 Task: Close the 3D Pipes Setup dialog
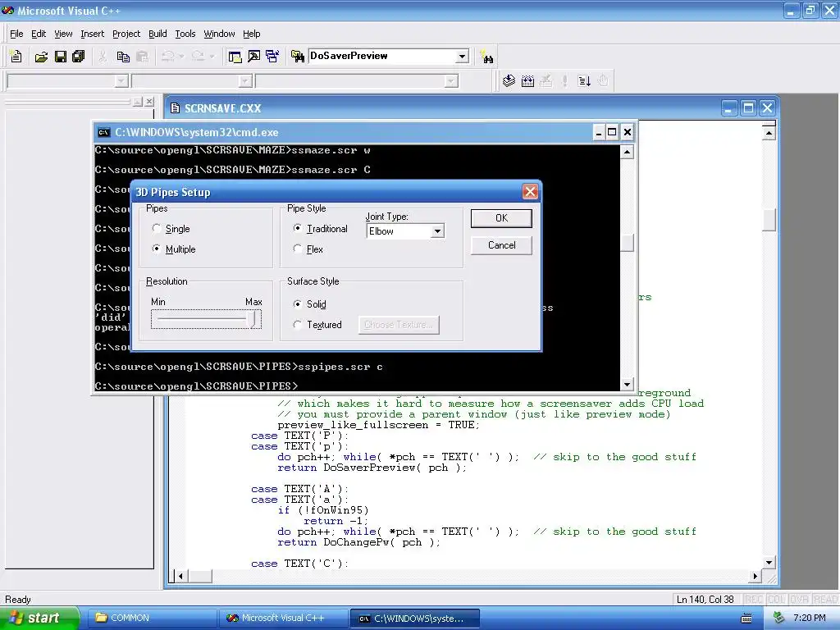tap(530, 192)
